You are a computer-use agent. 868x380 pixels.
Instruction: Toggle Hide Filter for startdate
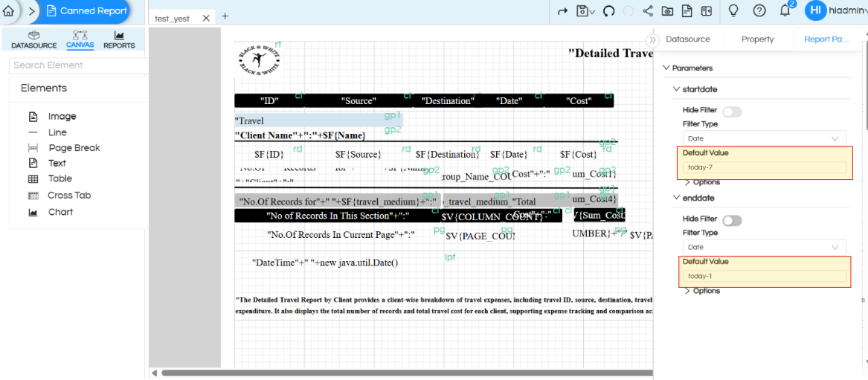[x=732, y=112]
